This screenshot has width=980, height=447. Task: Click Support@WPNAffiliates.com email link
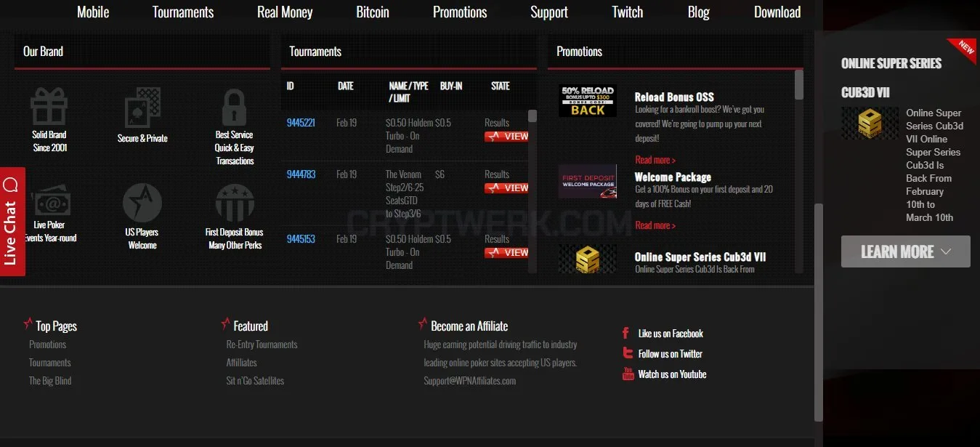click(470, 381)
